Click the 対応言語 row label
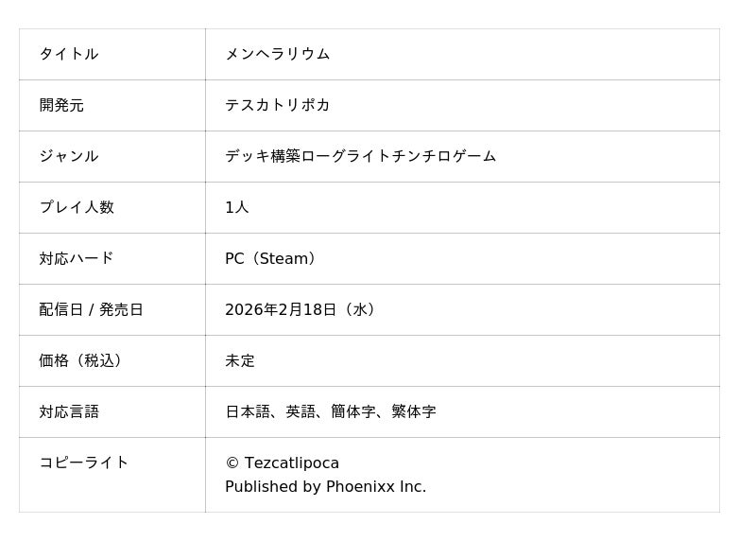 (69, 411)
